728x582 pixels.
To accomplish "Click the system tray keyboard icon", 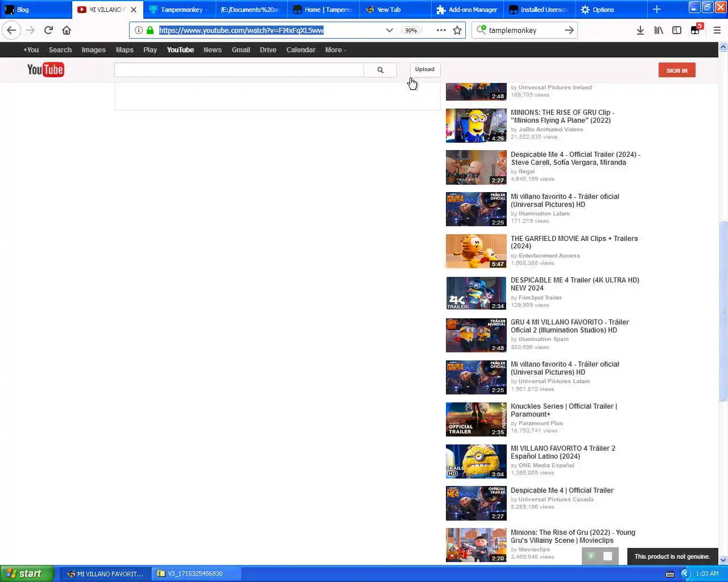I will (x=669, y=574).
